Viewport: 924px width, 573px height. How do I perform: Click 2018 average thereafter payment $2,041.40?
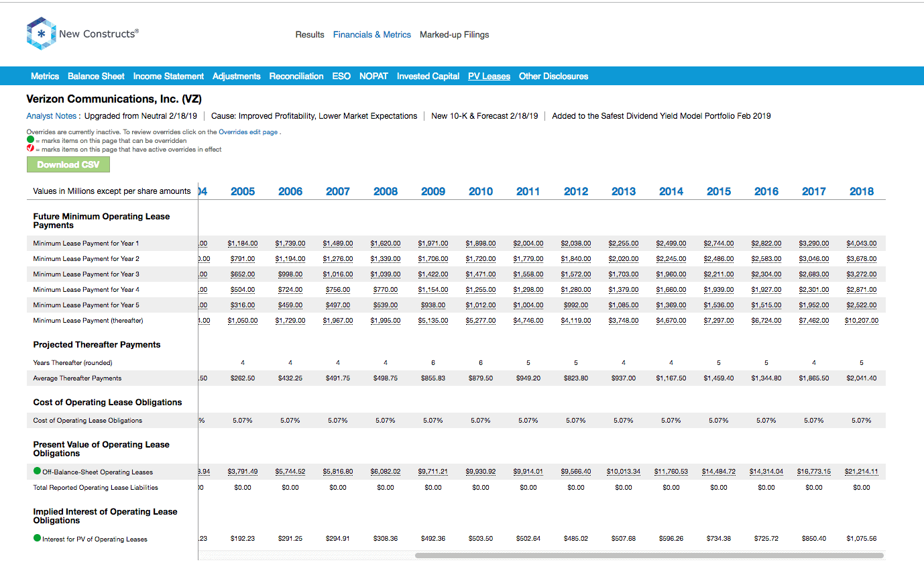(x=862, y=378)
